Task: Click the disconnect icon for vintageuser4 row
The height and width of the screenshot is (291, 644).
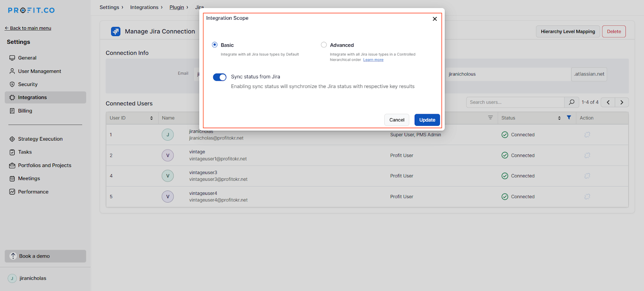Action: (587, 197)
